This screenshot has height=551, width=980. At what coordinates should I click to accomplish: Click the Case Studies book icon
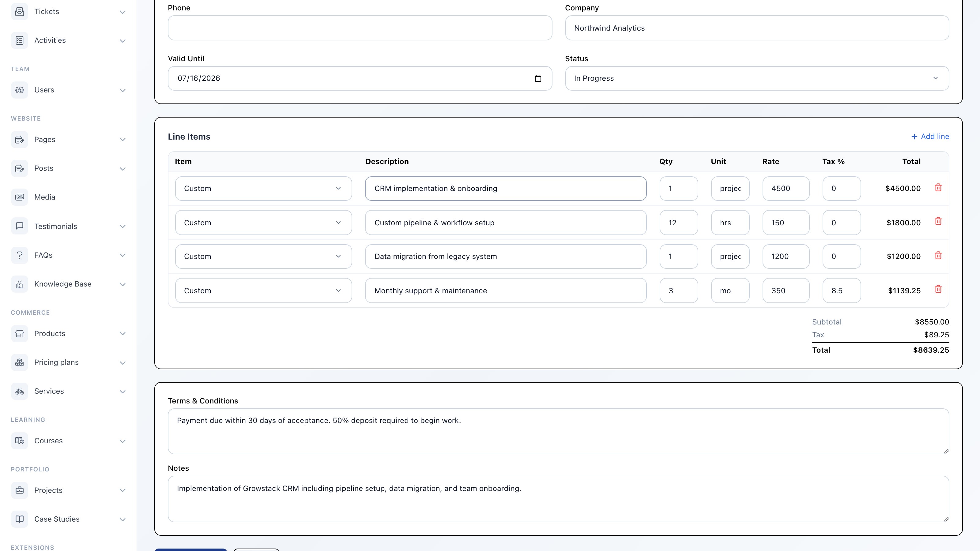point(19,519)
